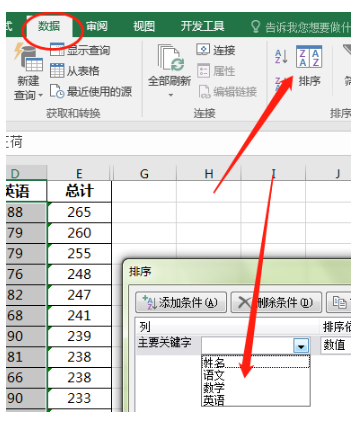360x426 pixels.
Task: Choose 数学 from the dropdown list
Action: point(255,388)
